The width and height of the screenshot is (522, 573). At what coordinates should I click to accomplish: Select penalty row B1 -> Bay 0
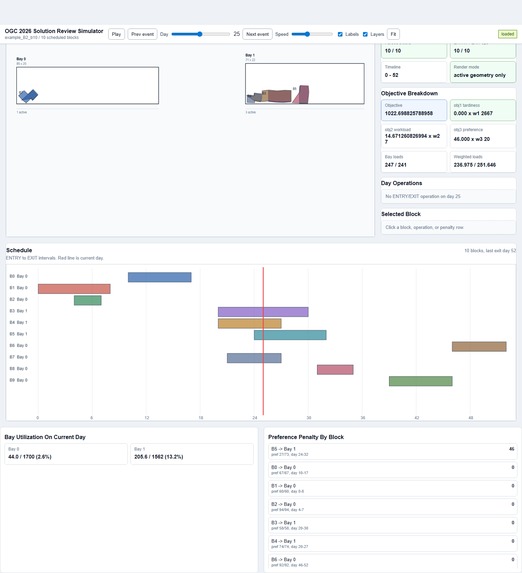click(392, 488)
